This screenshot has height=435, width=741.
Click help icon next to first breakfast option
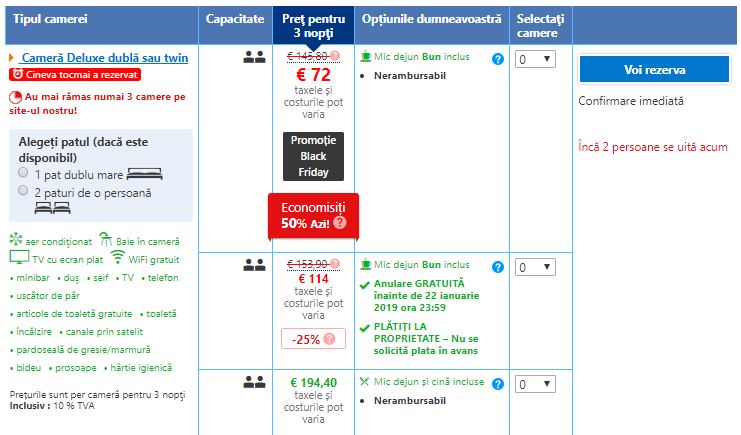pos(497,59)
